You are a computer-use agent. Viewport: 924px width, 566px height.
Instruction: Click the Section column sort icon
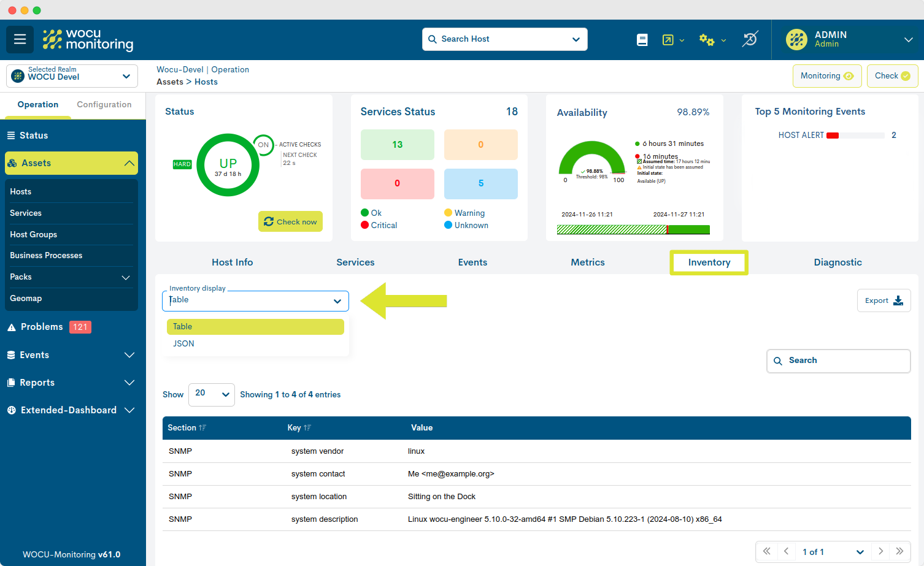[x=202, y=428]
